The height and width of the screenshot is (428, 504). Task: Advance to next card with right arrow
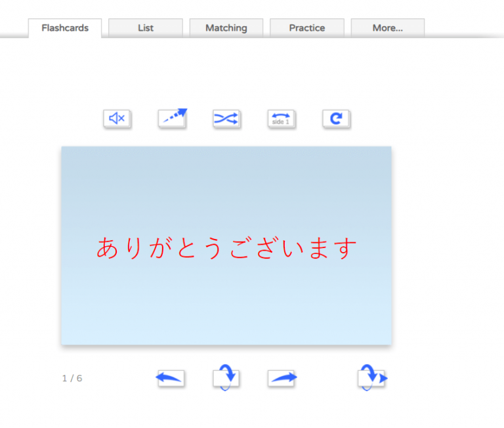282,378
